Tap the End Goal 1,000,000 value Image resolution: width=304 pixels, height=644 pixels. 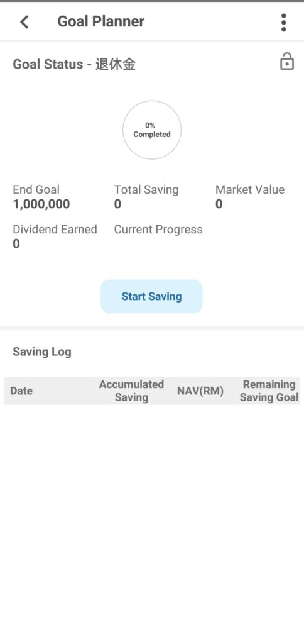[41, 204]
